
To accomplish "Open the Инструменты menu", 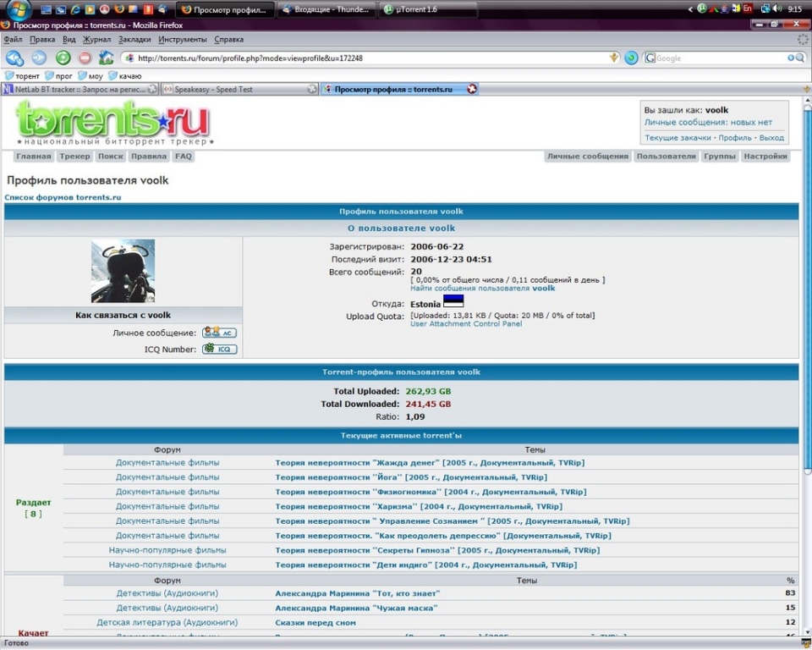I will pyautogui.click(x=182, y=39).
